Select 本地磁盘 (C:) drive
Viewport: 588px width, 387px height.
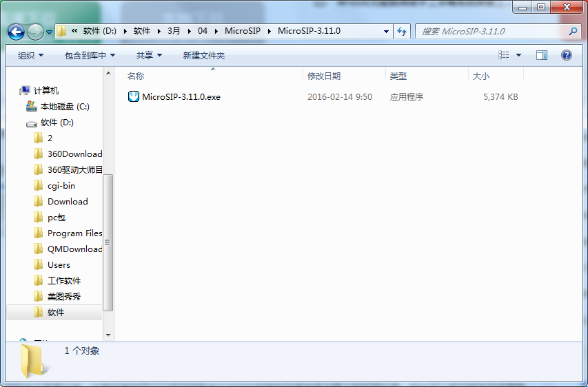point(65,107)
